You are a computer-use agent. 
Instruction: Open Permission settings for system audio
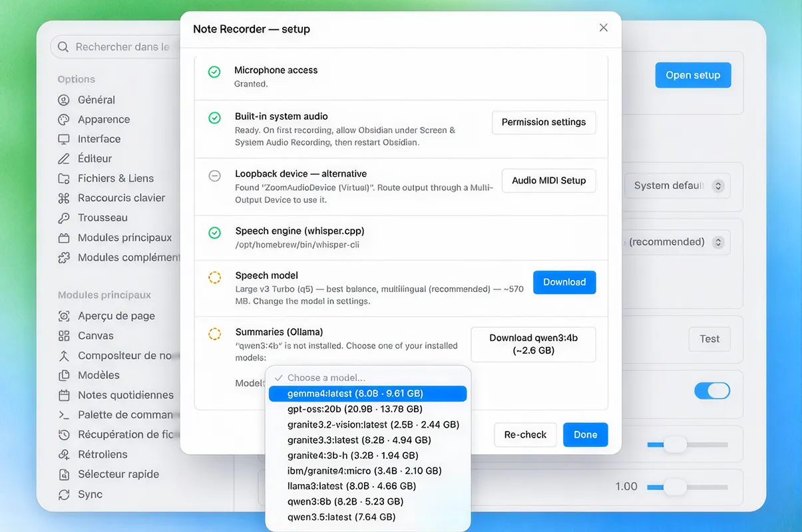click(544, 122)
